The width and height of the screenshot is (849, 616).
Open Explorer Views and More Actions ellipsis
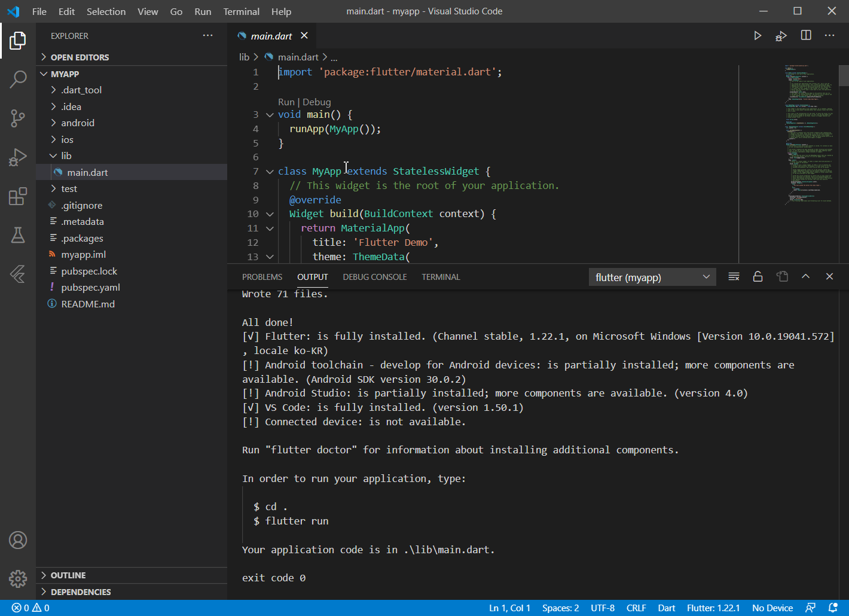pos(207,35)
